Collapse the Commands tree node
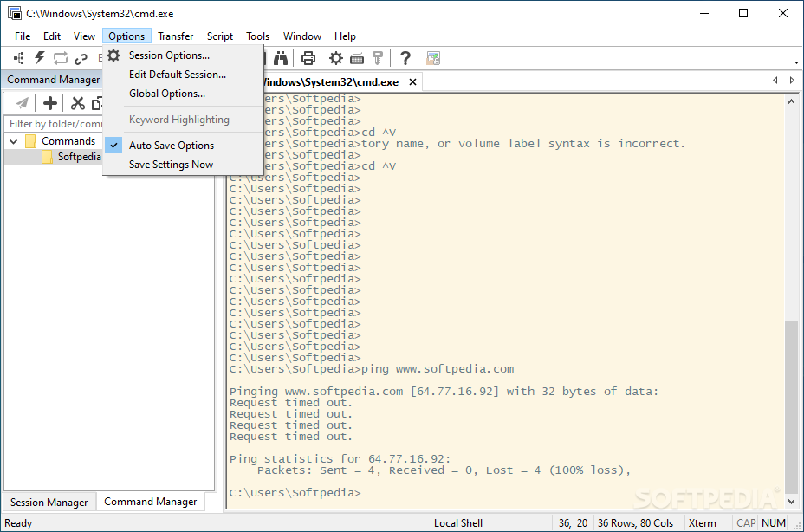Image resolution: width=804 pixels, height=532 pixels. 14,141
